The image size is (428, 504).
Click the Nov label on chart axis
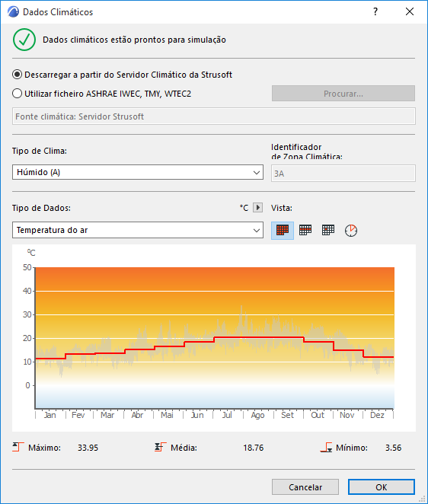tap(347, 415)
